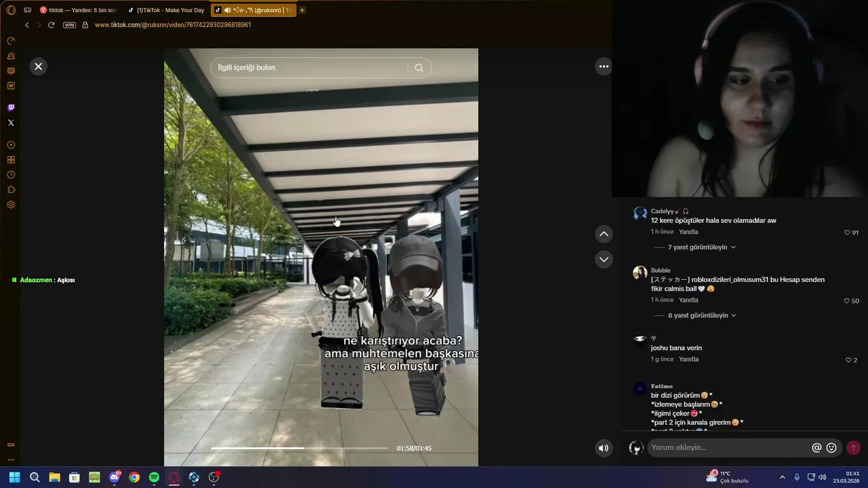Open the workspaces grid sidebar icon

click(x=11, y=160)
